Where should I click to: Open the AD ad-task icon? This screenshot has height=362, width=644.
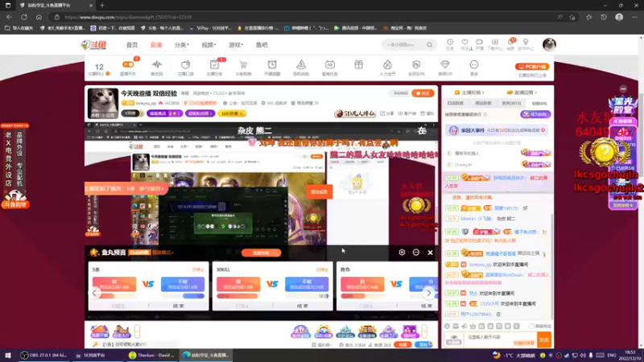click(x=330, y=65)
